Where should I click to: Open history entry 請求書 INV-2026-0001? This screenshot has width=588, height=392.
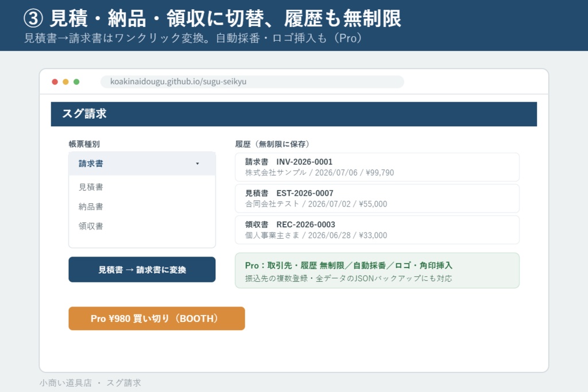coord(377,167)
